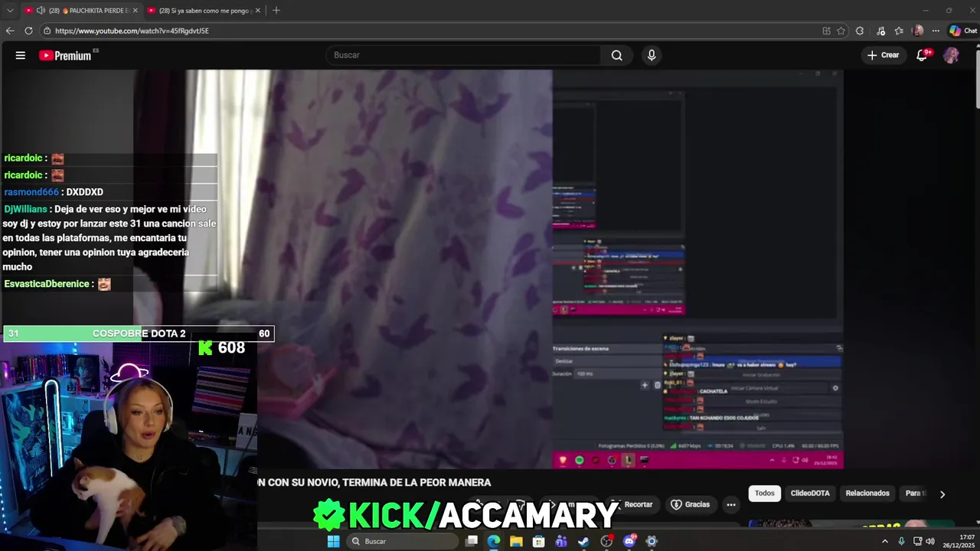The width and height of the screenshot is (980, 551).
Task: Mute the PAUCHIKITA PIERDE tab audio
Action: 41,11
